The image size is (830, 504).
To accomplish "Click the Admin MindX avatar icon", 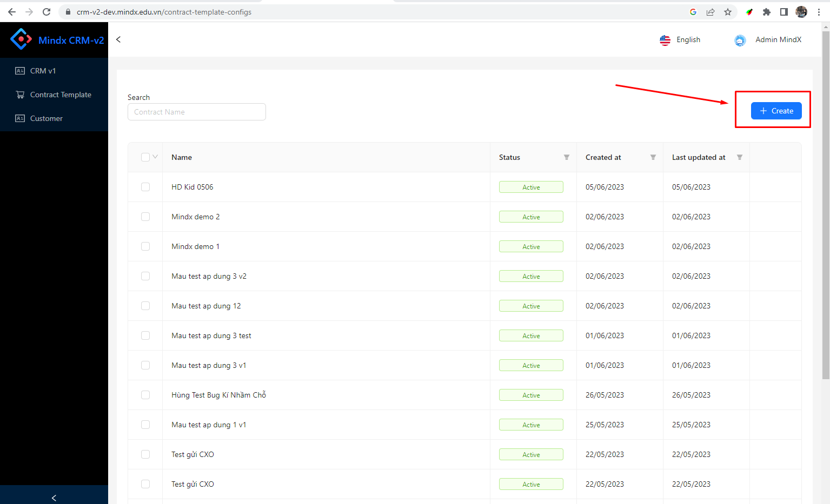I will 740,40.
